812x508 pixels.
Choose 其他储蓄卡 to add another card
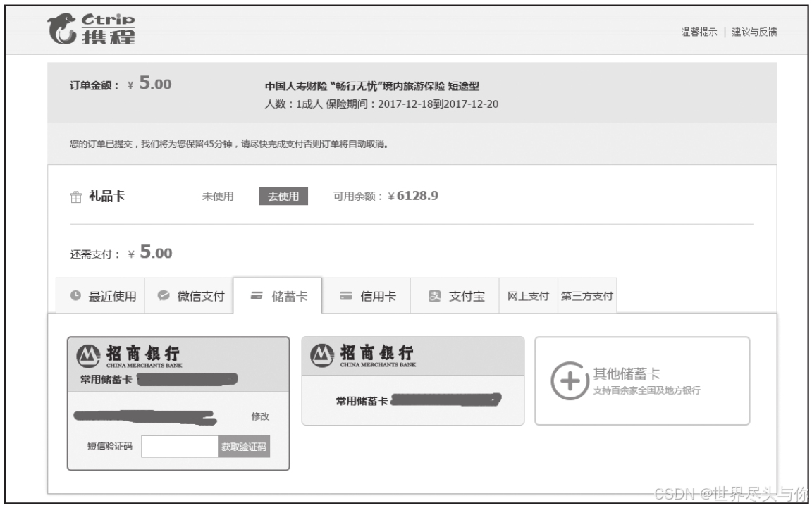coord(642,380)
